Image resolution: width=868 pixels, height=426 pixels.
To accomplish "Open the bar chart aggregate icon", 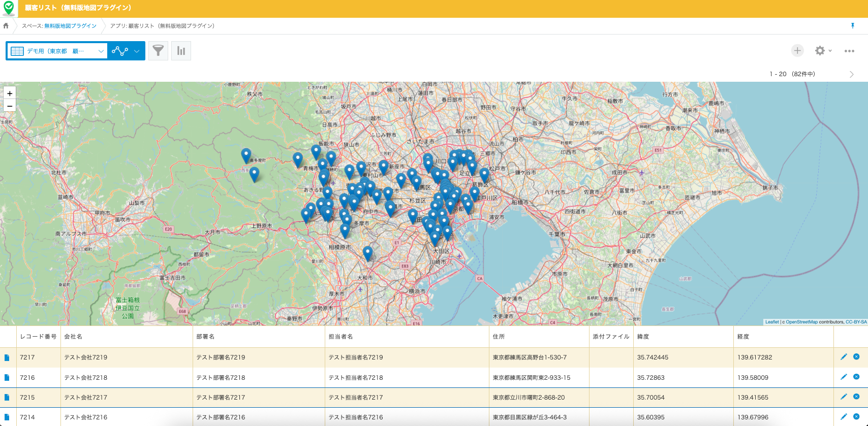I will [181, 51].
